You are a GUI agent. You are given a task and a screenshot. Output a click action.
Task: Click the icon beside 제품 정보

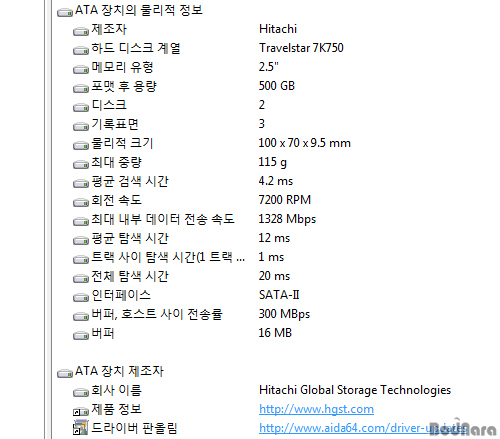[x=81, y=412]
